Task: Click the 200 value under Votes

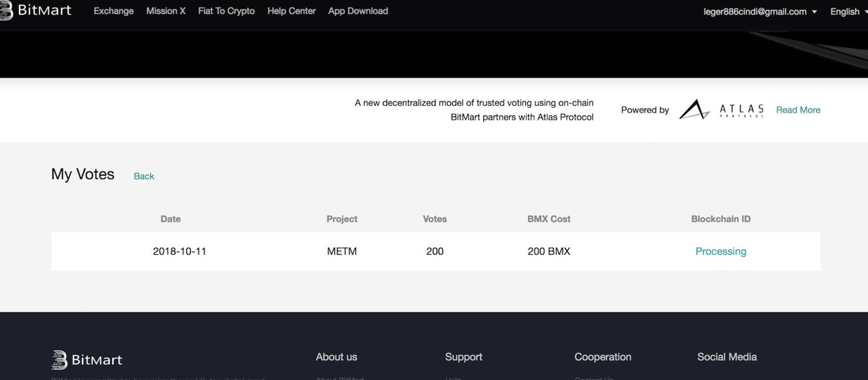Action: tap(435, 251)
